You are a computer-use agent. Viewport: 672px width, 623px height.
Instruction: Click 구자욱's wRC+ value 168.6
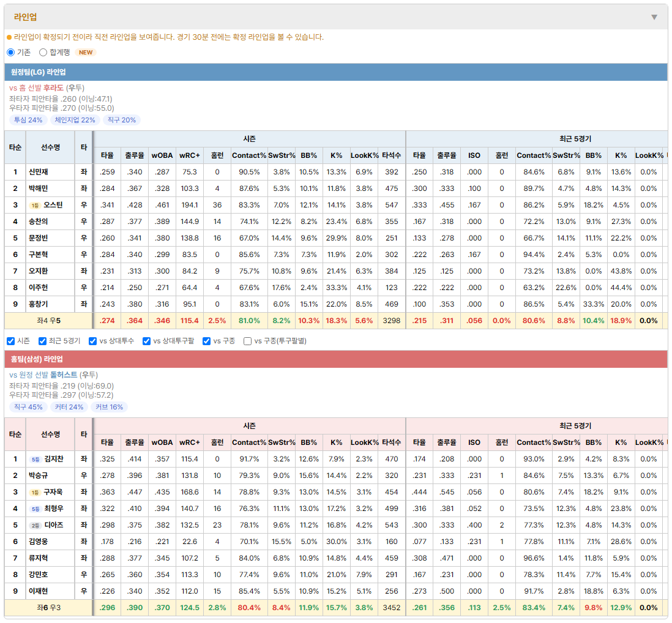190,492
